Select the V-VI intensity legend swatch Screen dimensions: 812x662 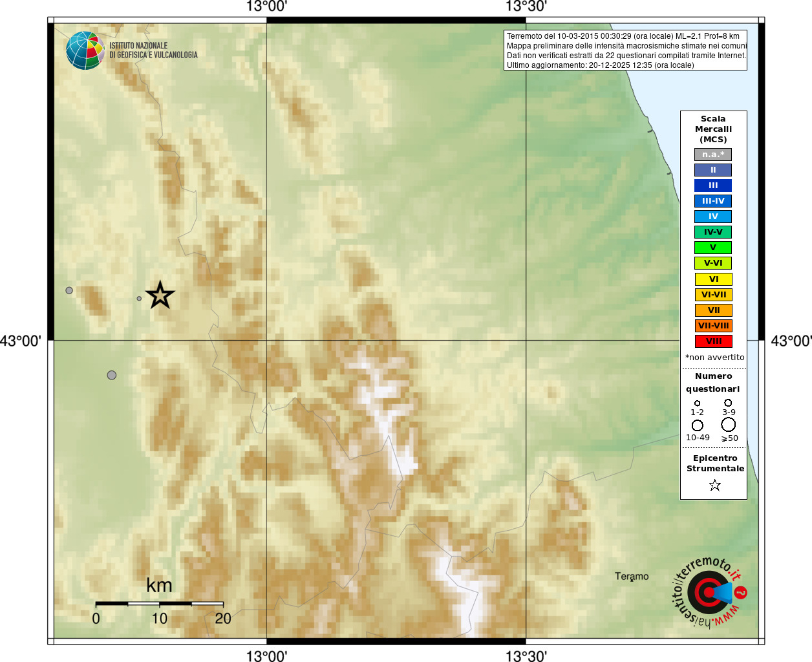[713, 263]
